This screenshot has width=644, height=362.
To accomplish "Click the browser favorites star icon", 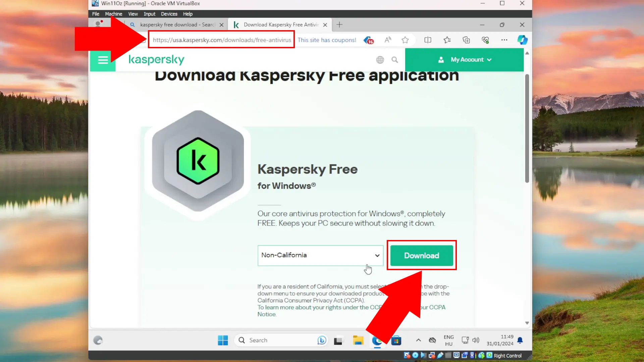I will (405, 40).
